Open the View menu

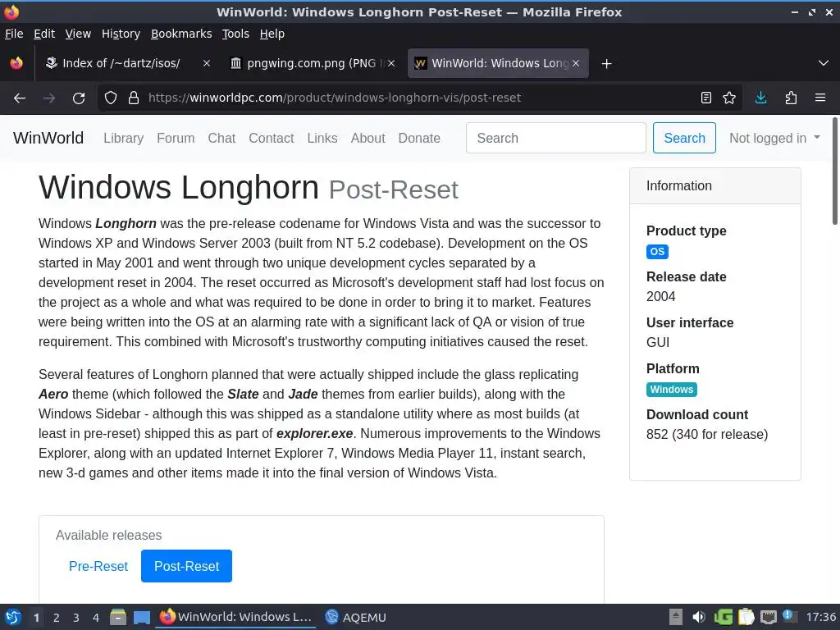[x=78, y=34]
